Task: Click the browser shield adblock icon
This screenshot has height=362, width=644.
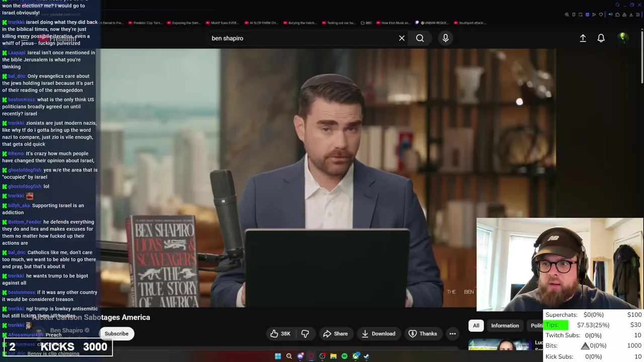Action: point(587,15)
